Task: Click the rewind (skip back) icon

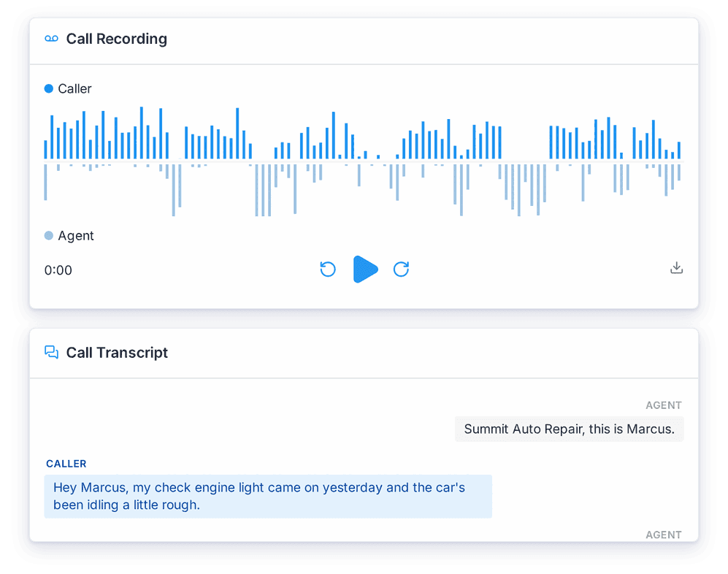Action: pos(328,269)
